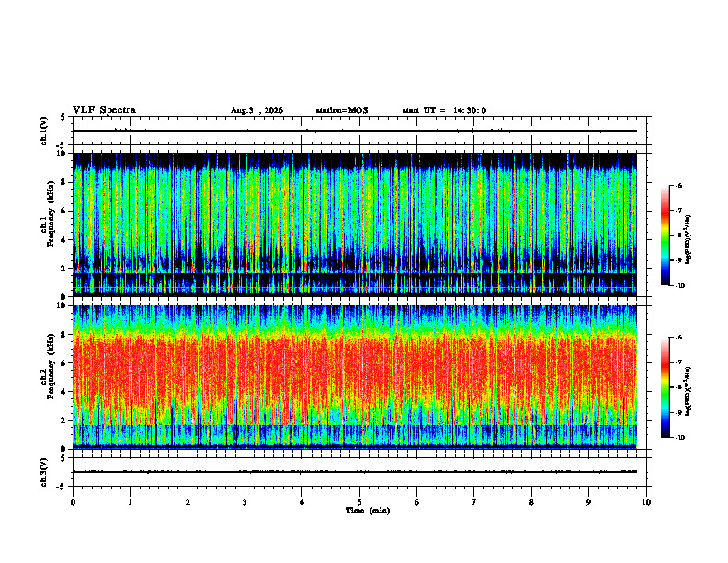This screenshot has width=728, height=563.
Task: Click the time axis tick label "3"
Action: [x=245, y=502]
